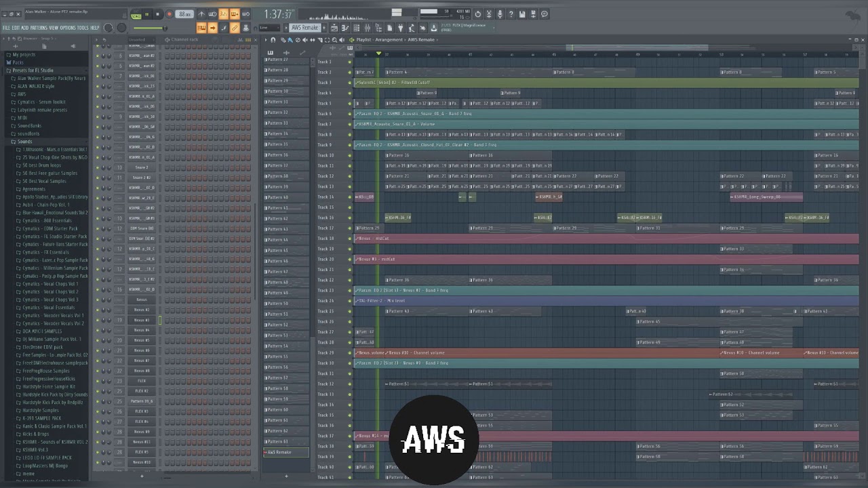Screen dimensions: 868x488
Task: Click the EDM Snare [8] channel button
Action: pos(142,228)
